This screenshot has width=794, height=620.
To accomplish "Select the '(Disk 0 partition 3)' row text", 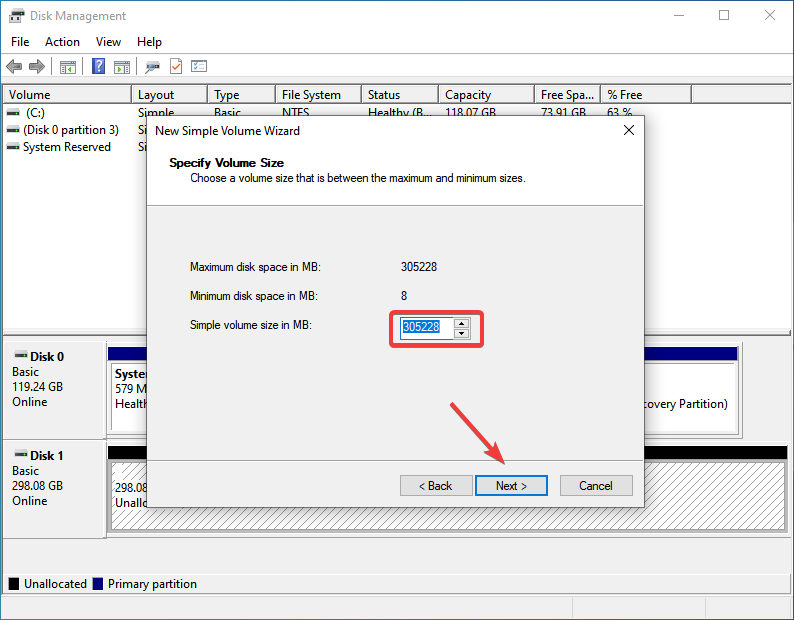I will [x=71, y=130].
